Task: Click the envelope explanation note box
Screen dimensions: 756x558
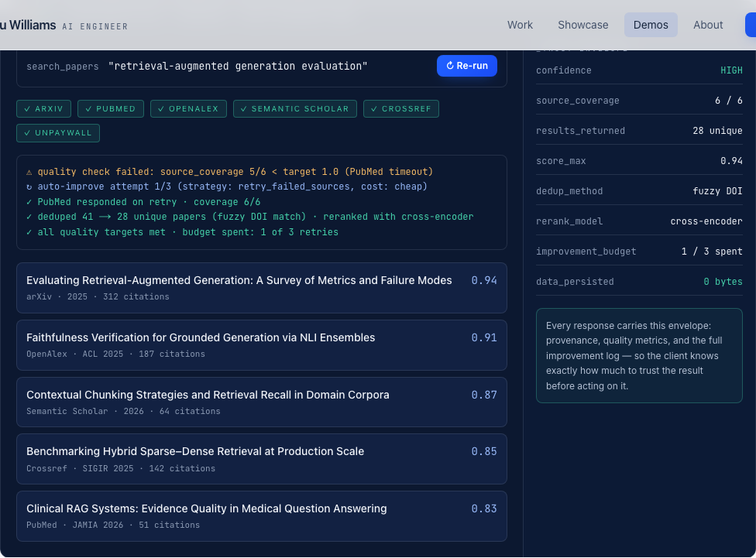Action: (x=639, y=355)
